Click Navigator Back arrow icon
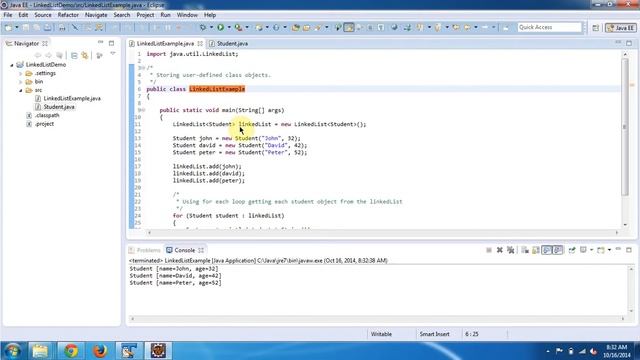Viewport: 640px width, 360px height. 38,55
